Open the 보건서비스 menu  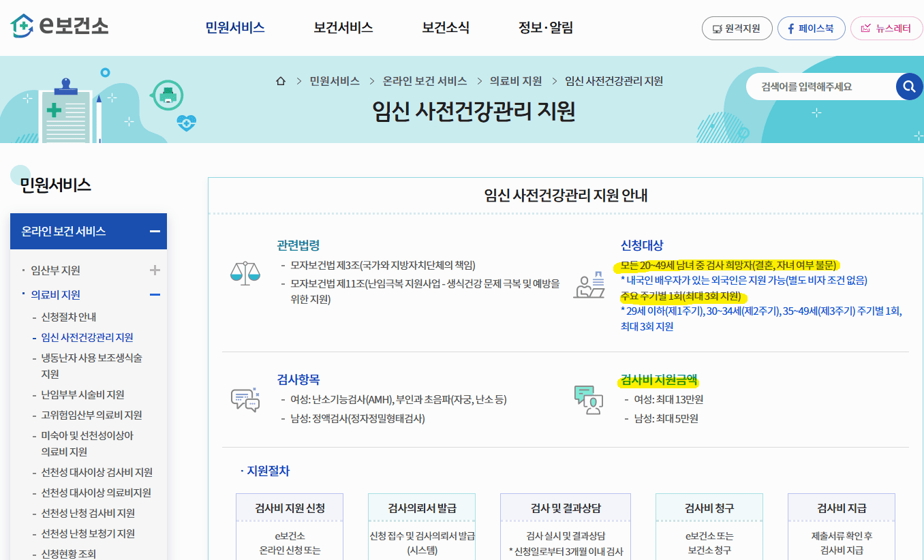(x=342, y=28)
